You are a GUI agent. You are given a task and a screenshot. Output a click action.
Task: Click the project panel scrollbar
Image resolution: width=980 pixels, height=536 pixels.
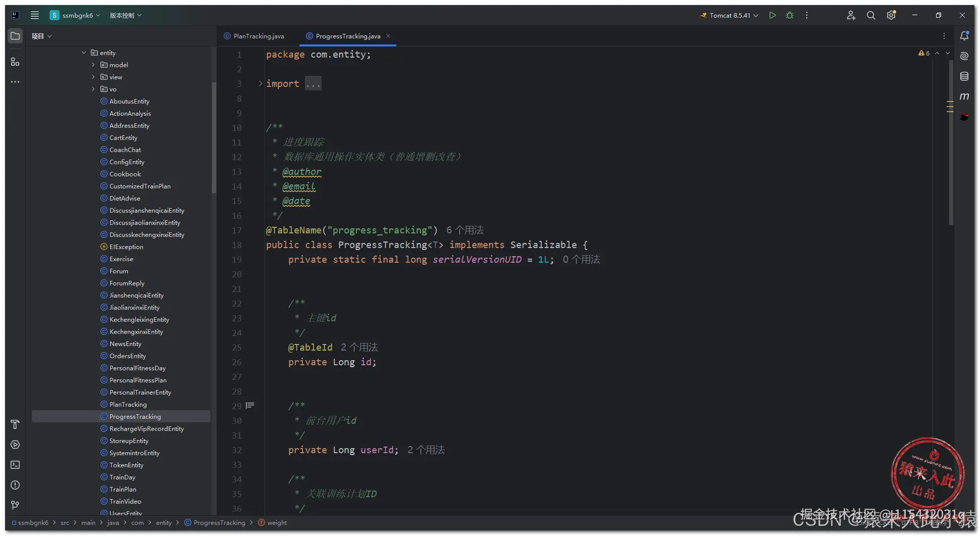coord(214,137)
